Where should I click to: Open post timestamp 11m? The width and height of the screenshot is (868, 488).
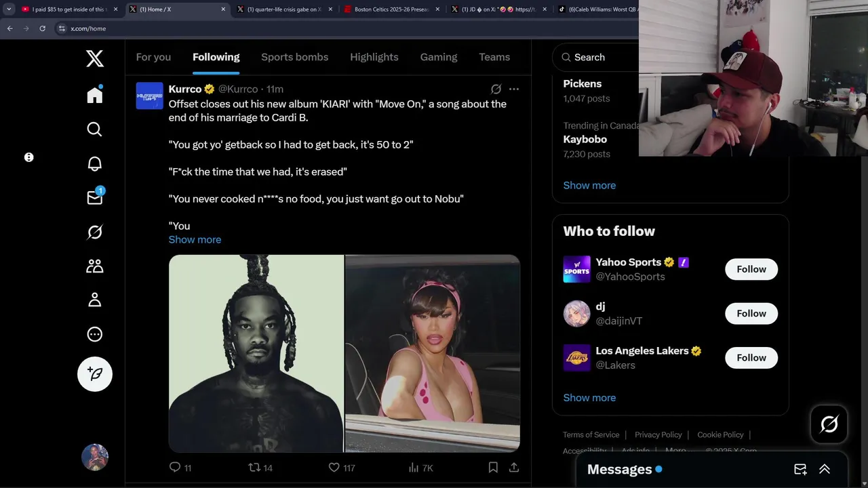tap(275, 89)
